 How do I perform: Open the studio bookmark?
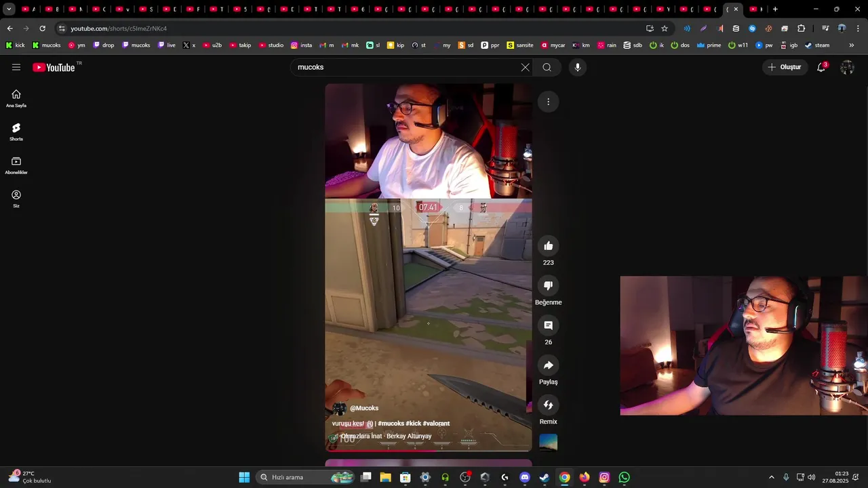click(271, 45)
